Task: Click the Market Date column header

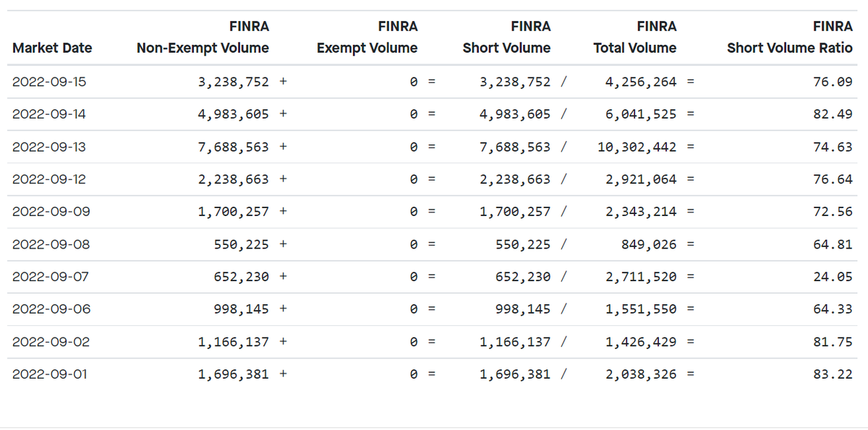Action: point(52,48)
